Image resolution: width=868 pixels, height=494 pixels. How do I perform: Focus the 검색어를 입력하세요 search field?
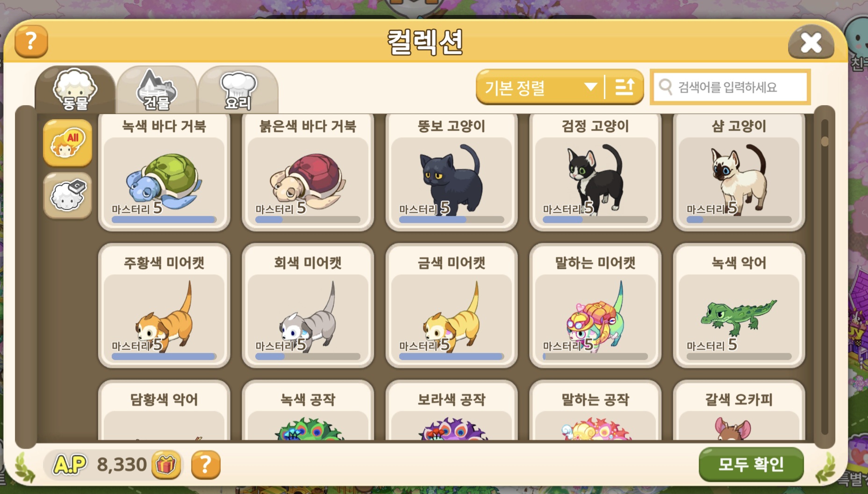tap(730, 87)
